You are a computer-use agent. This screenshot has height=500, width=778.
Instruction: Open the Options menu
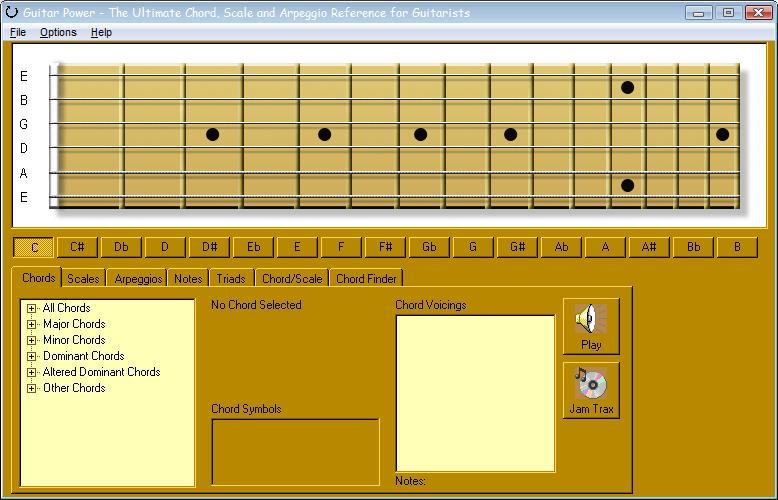58,32
